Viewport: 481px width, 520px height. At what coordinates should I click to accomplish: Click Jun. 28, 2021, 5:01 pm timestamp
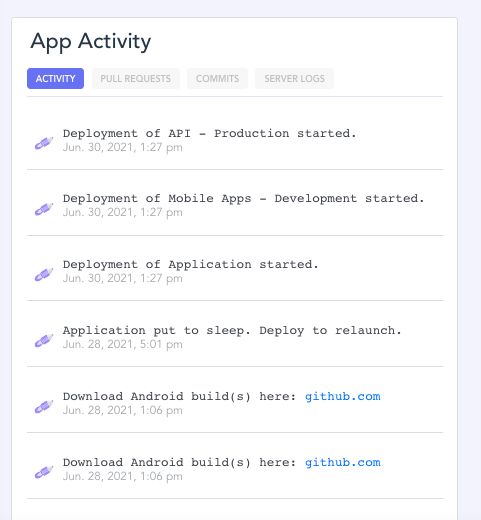pos(123,344)
